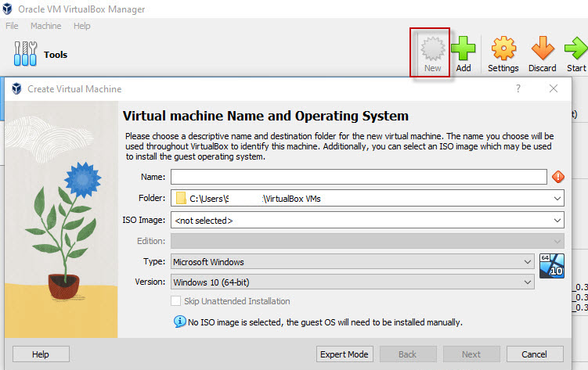Expand the Folder path dropdown
Image resolution: width=588 pixels, height=370 pixels.
tap(557, 199)
